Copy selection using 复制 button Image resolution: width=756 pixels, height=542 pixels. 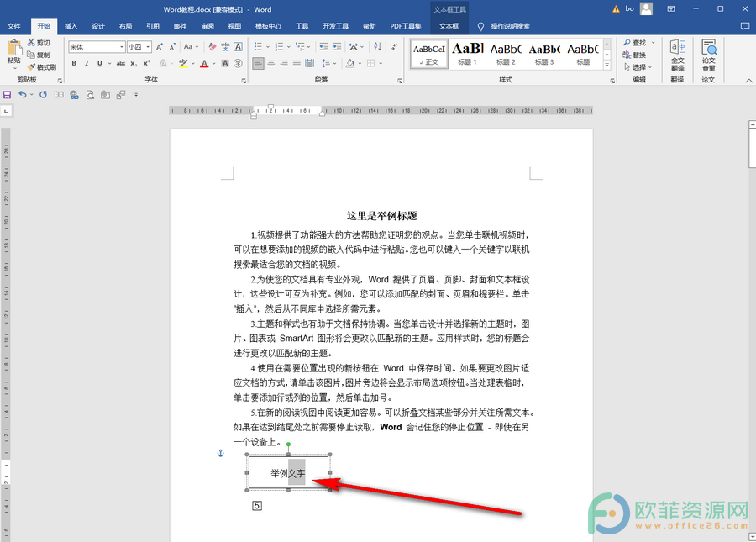coord(39,55)
